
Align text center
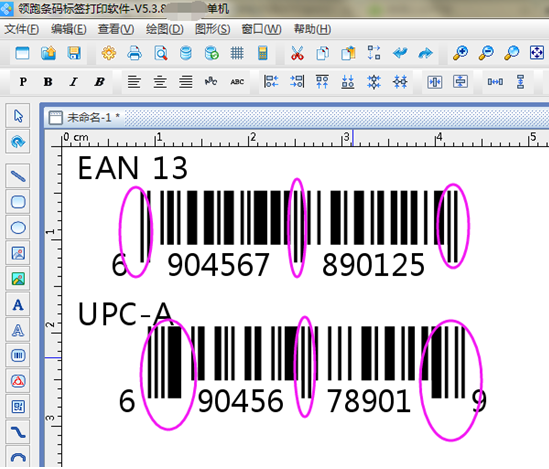tap(160, 82)
